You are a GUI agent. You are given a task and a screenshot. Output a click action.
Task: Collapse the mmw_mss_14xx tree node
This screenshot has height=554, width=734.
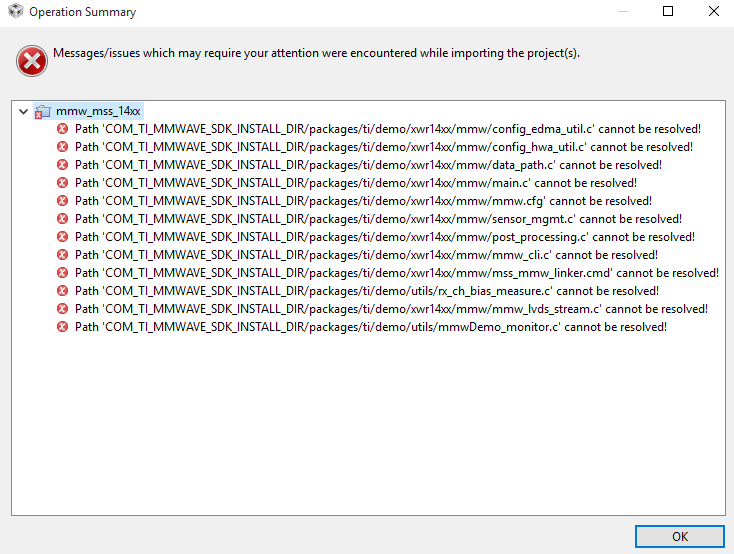pyautogui.click(x=24, y=111)
